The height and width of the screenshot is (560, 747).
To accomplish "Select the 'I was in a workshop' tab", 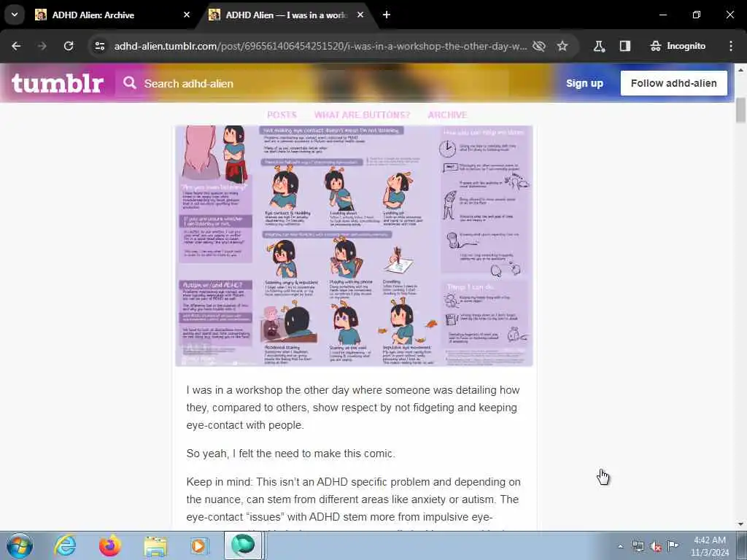I will [286, 15].
